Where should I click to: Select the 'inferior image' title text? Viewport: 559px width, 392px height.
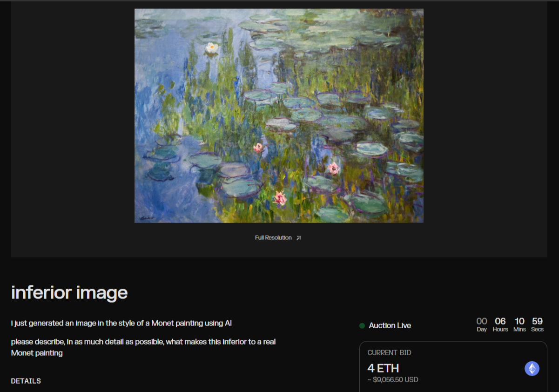pyautogui.click(x=69, y=292)
